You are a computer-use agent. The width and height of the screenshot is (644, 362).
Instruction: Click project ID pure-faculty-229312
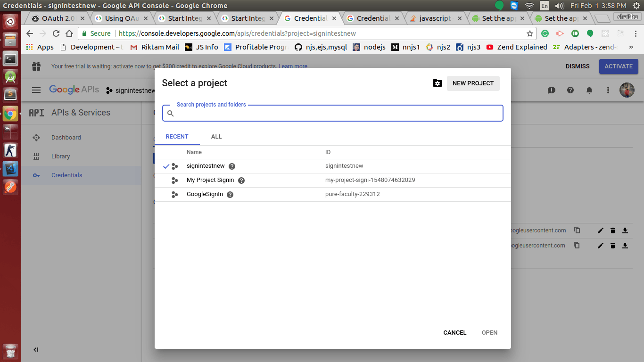pyautogui.click(x=353, y=194)
